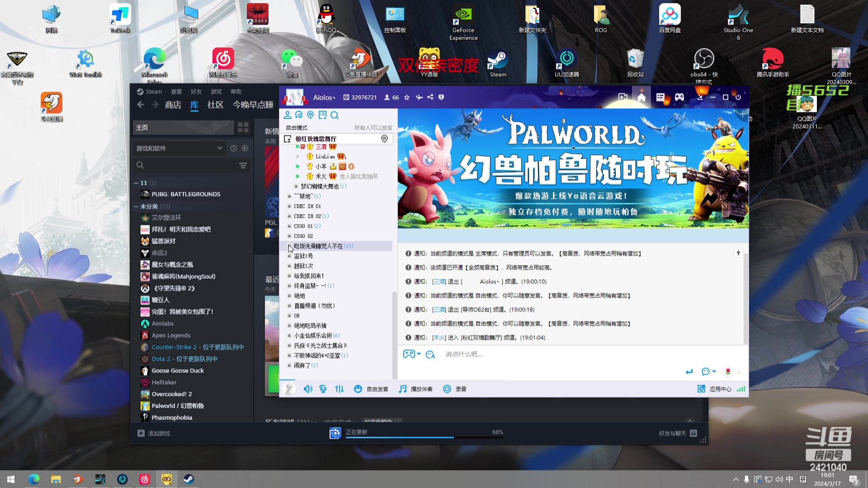Toggle 自由发言 free speech mode
The width and height of the screenshot is (868, 488).
coord(371,389)
